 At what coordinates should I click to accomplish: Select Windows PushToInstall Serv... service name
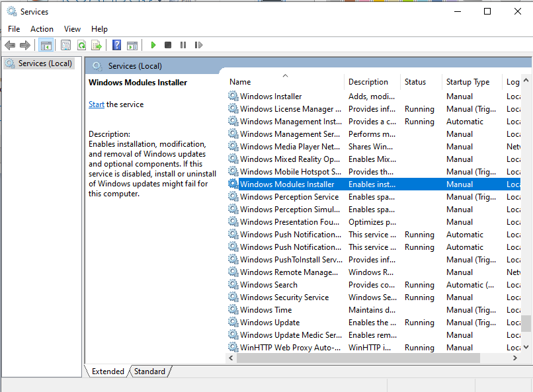[x=292, y=260]
